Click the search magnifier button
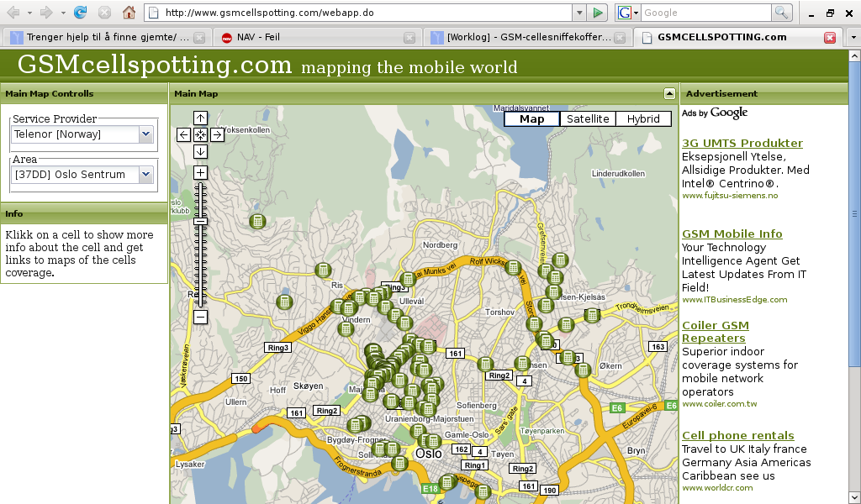This screenshot has height=504, width=861. [x=781, y=12]
